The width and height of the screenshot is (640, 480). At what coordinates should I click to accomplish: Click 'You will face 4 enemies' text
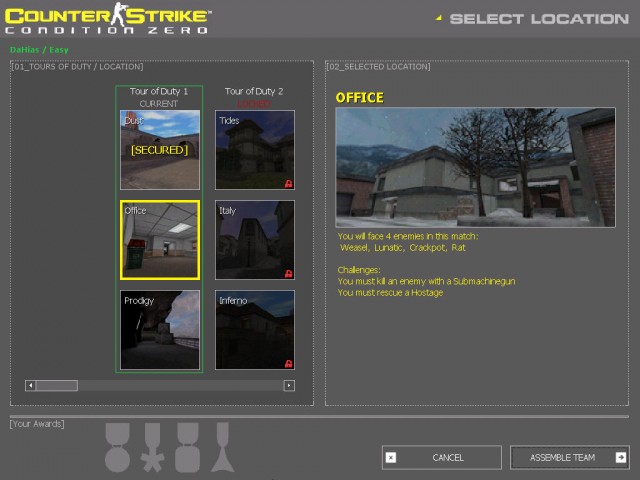point(408,236)
